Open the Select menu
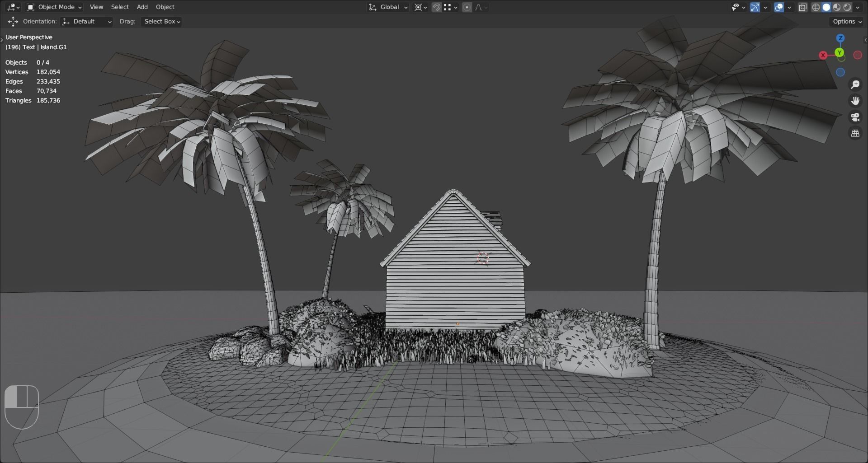 [x=120, y=7]
